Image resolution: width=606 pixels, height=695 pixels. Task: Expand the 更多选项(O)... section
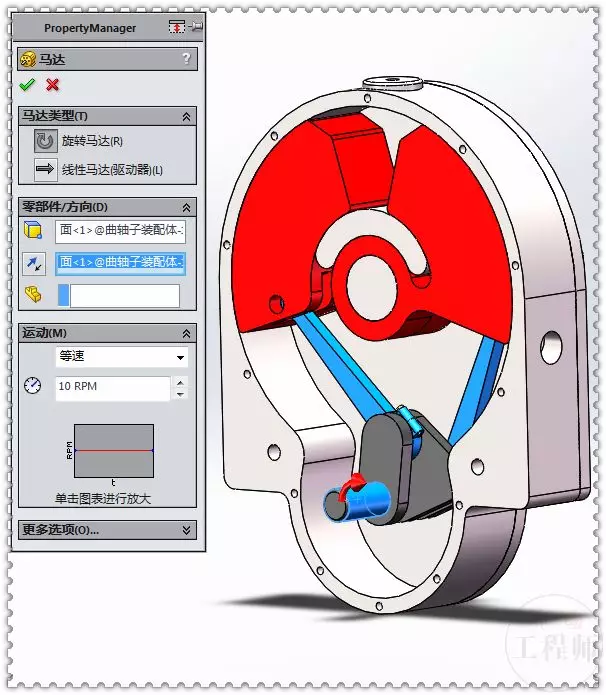pyautogui.click(x=186, y=530)
